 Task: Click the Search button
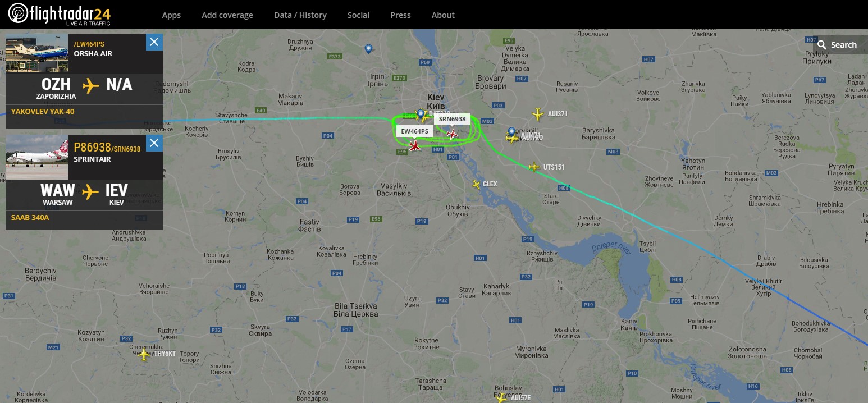click(837, 45)
